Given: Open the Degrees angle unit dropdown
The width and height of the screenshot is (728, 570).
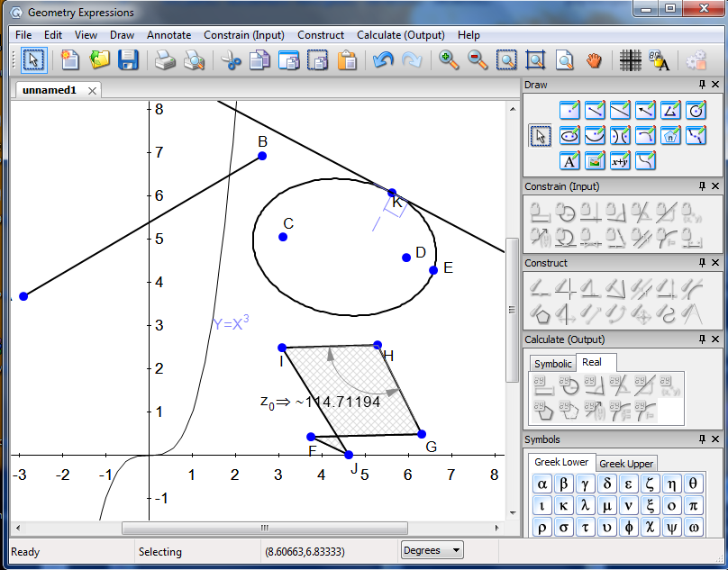Looking at the screenshot, I should 432,550.
